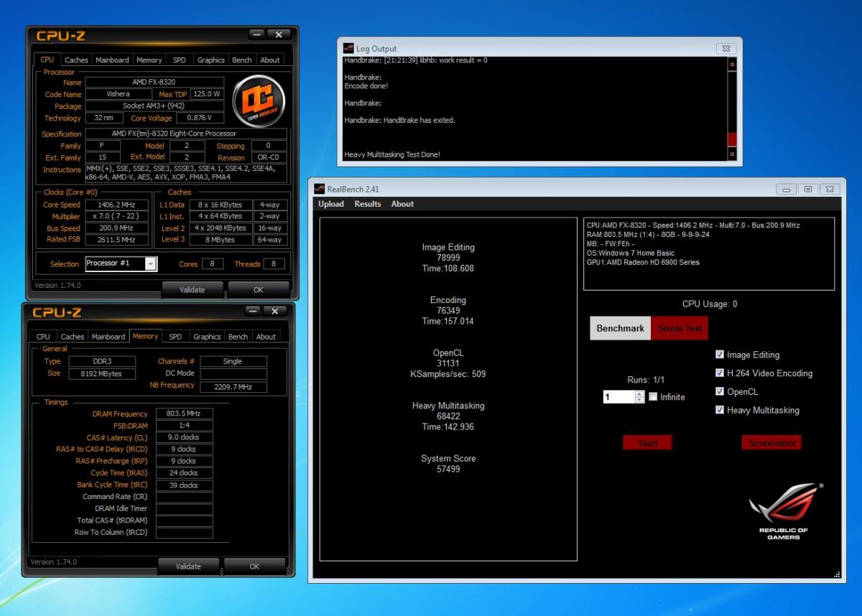862x616 pixels.
Task: Click the Code Name value 'Vishera'
Action: click(x=118, y=94)
